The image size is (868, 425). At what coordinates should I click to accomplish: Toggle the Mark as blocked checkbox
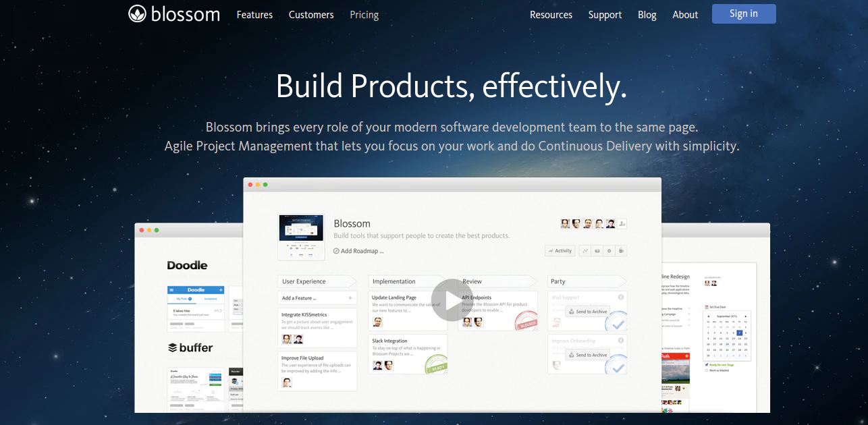click(x=706, y=370)
